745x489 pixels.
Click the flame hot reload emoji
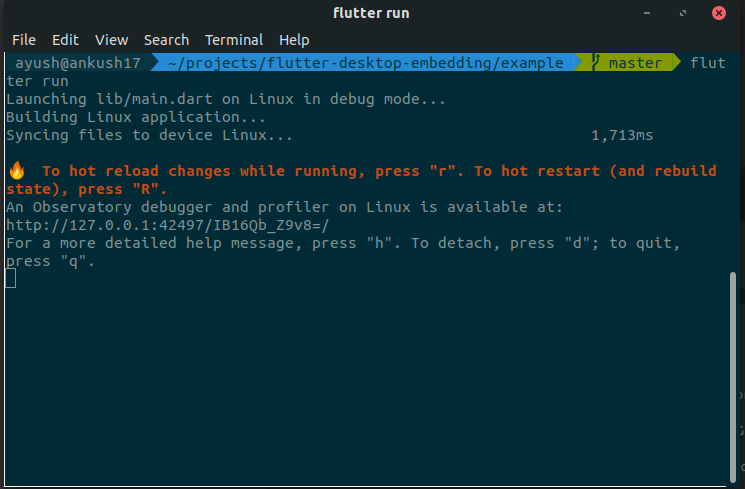pos(17,171)
